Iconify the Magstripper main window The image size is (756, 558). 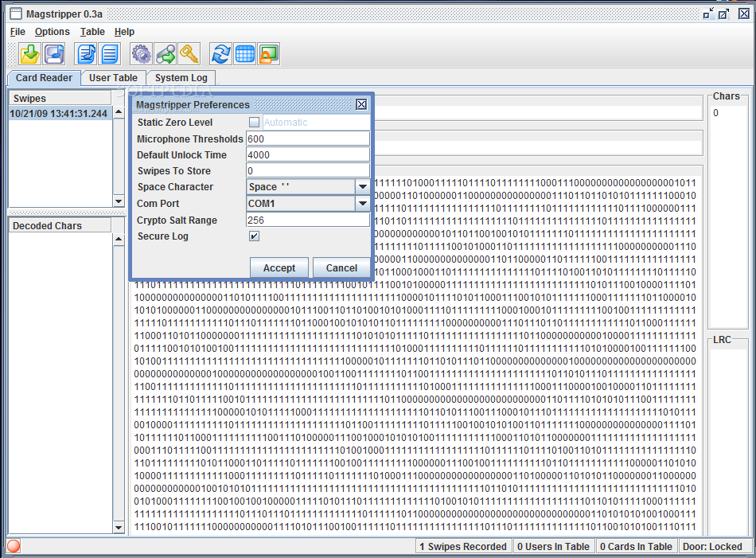click(x=708, y=14)
